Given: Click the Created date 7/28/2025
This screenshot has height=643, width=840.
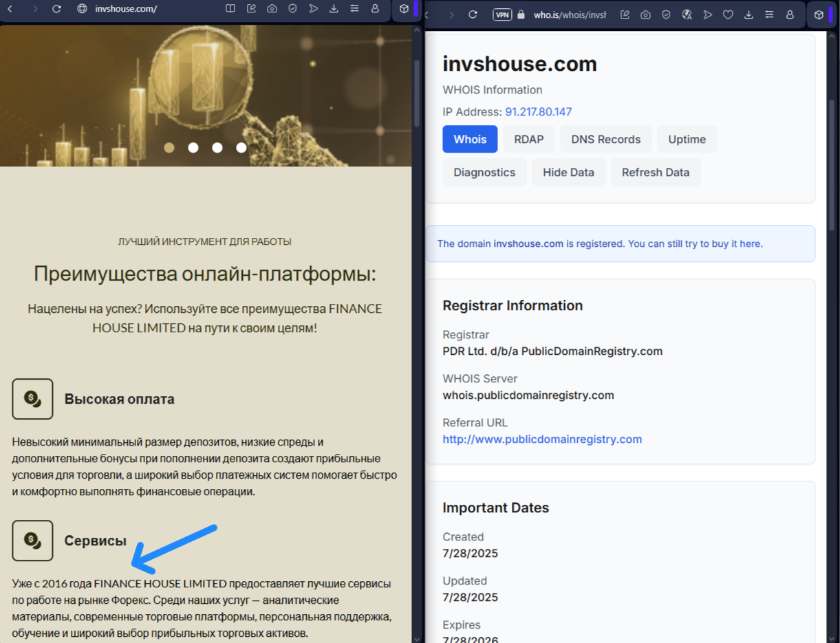Looking at the screenshot, I should tap(470, 553).
